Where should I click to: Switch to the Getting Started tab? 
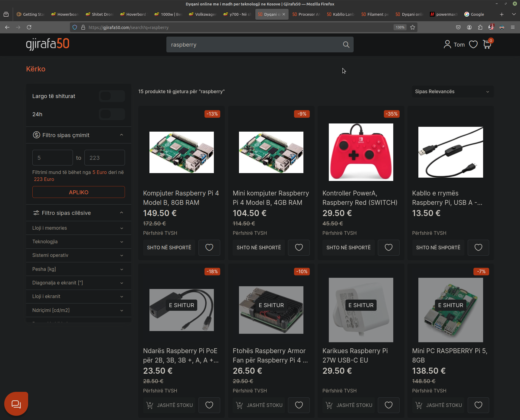point(30,14)
